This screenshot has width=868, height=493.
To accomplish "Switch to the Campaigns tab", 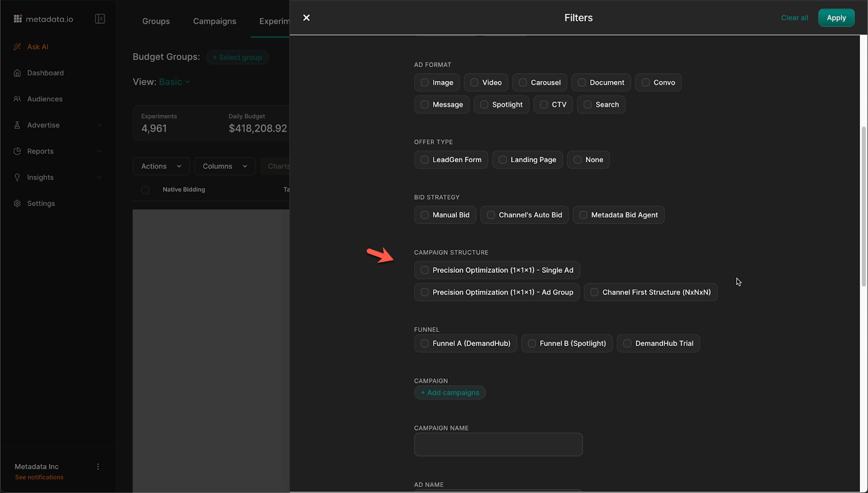I will pyautogui.click(x=214, y=21).
